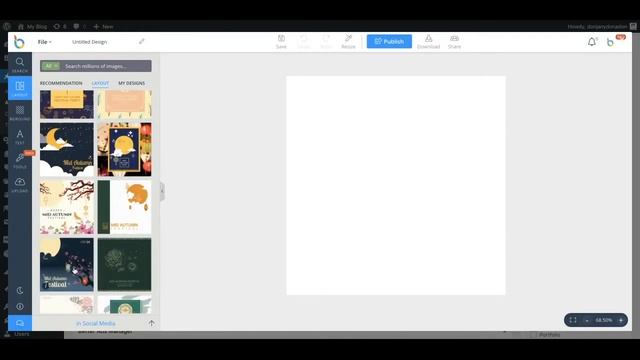Open the Tools sidebar panel
Screen dimensions: 640x360
coord(20,160)
